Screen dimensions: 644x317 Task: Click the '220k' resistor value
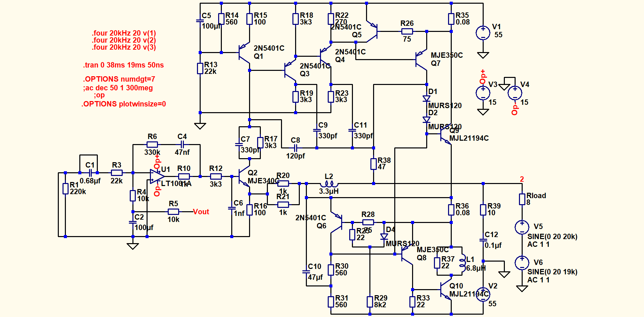[x=78, y=192]
